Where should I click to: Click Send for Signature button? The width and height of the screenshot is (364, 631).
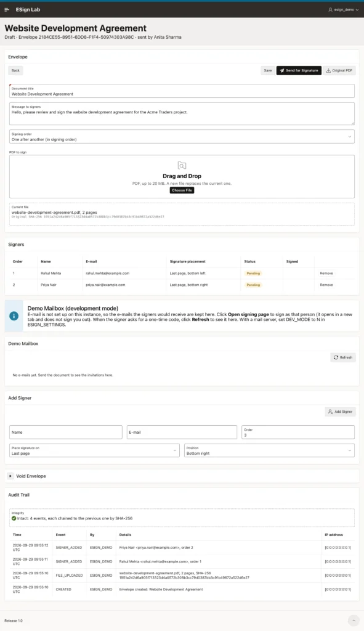(299, 70)
